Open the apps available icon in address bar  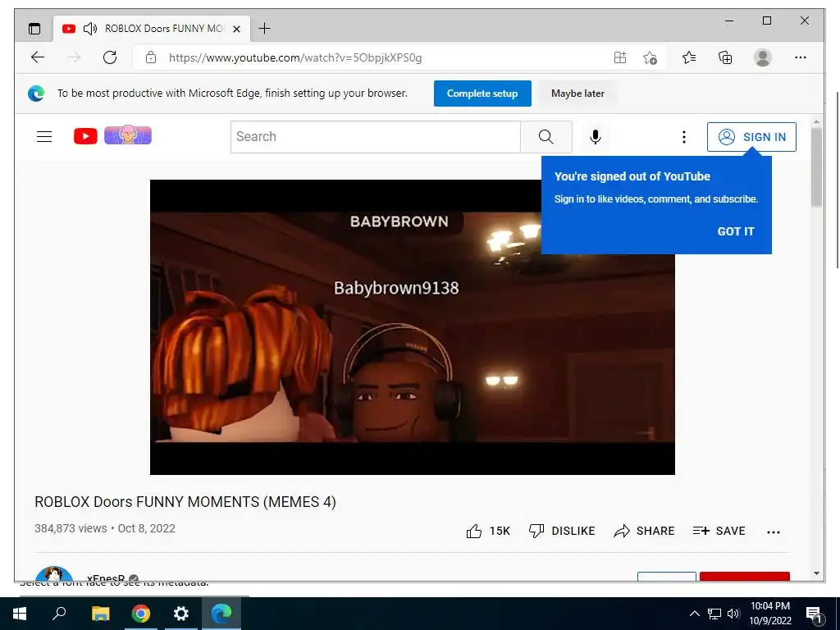coord(620,57)
